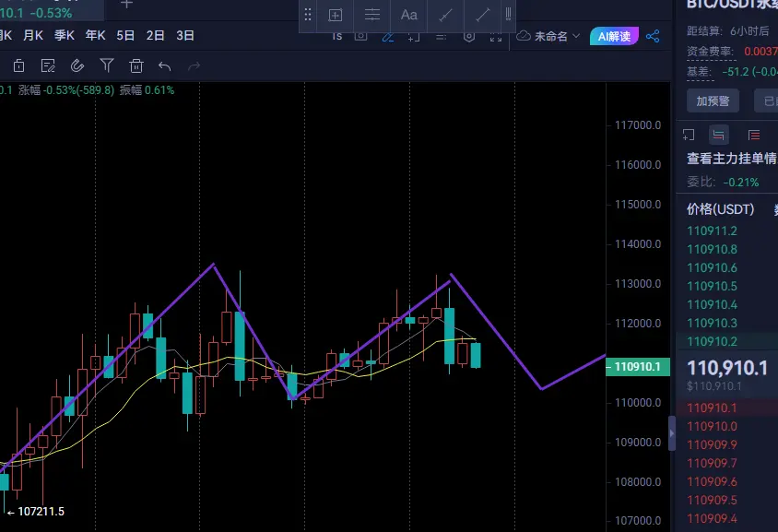Click the vertical bars end grip of floating toolbar
The image size is (778, 532).
[508, 15]
